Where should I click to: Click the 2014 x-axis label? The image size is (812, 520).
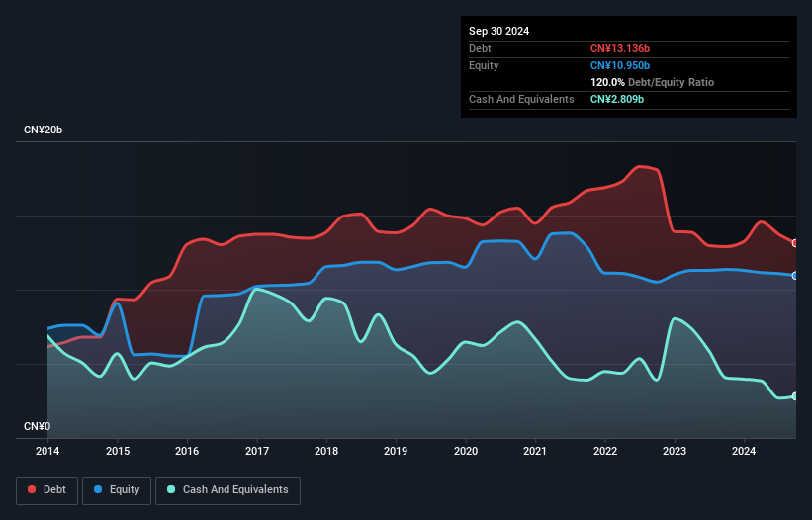point(47,451)
